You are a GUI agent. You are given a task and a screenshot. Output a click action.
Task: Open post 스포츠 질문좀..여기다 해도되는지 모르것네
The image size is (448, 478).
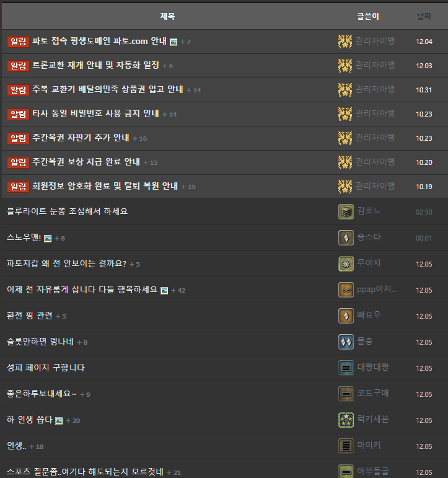click(x=85, y=472)
